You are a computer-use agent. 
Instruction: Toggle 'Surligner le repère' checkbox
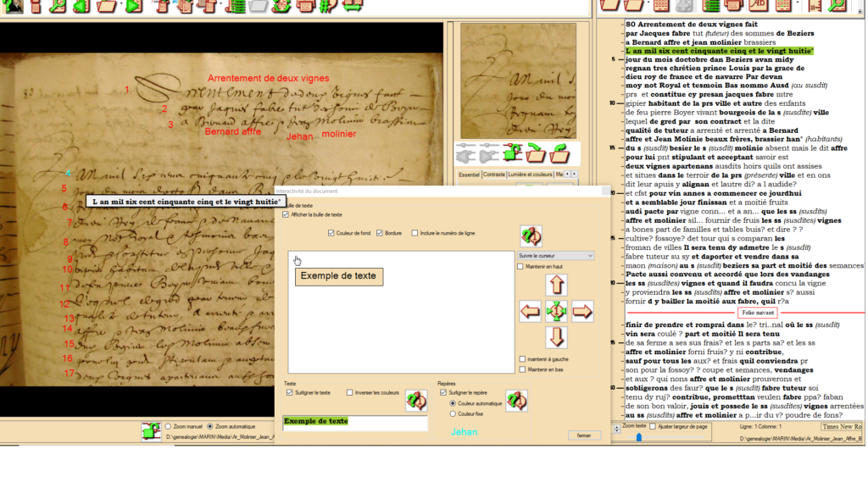(442, 393)
